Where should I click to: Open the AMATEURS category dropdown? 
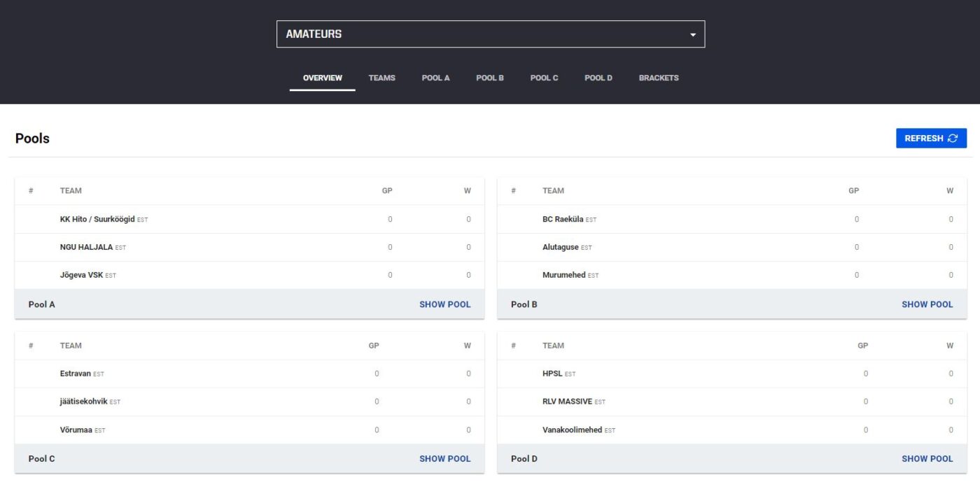pos(490,34)
